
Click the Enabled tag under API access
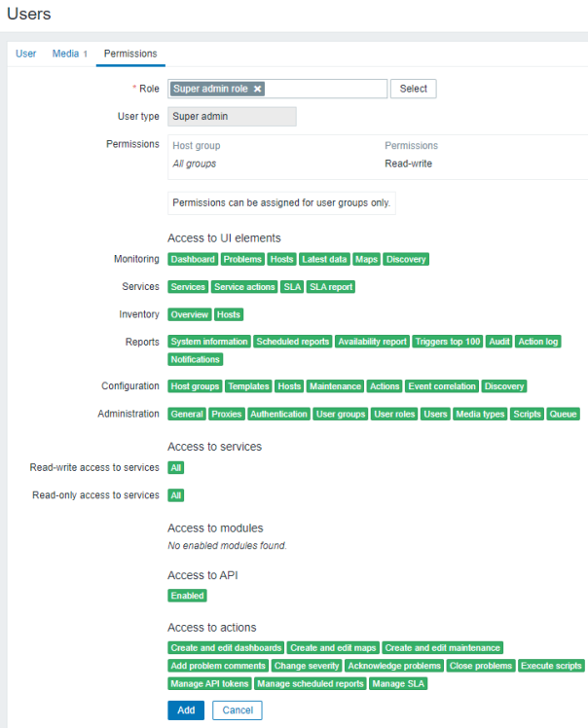click(187, 596)
